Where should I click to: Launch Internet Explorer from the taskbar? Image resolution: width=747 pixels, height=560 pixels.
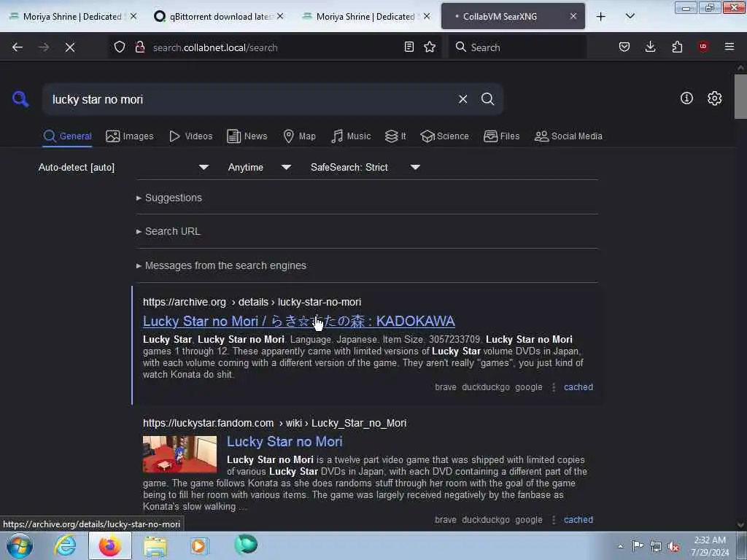click(x=64, y=545)
